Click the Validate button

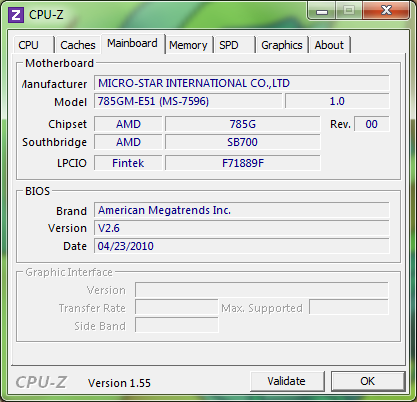(287, 381)
